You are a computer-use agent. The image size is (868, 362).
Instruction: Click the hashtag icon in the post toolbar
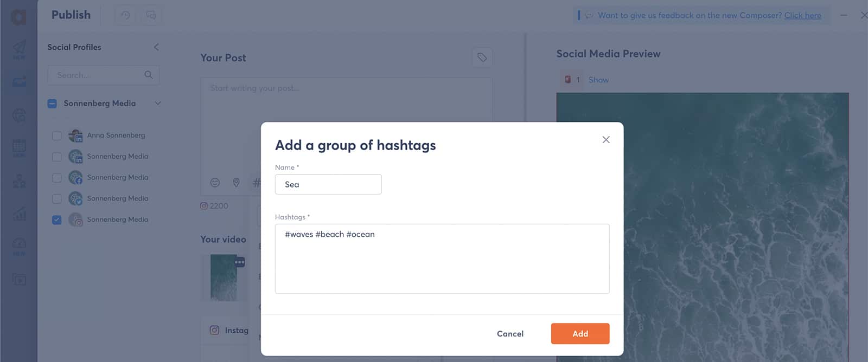[x=257, y=183]
